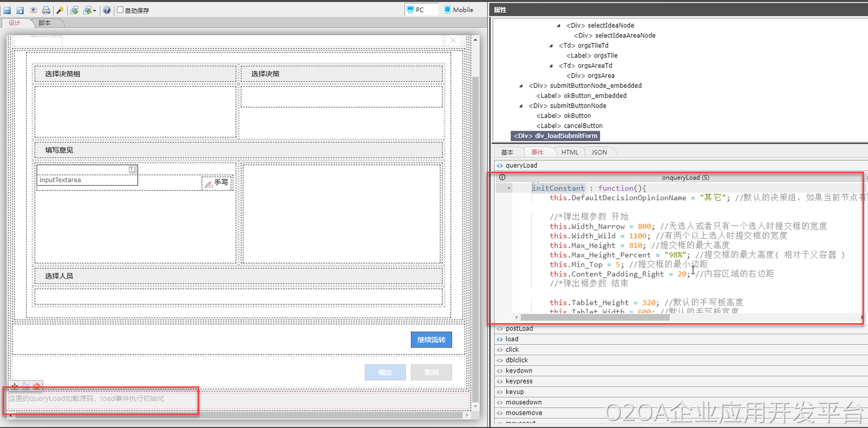Switch preview to Mobile mode
The height and width of the screenshot is (428, 868).
(458, 10)
